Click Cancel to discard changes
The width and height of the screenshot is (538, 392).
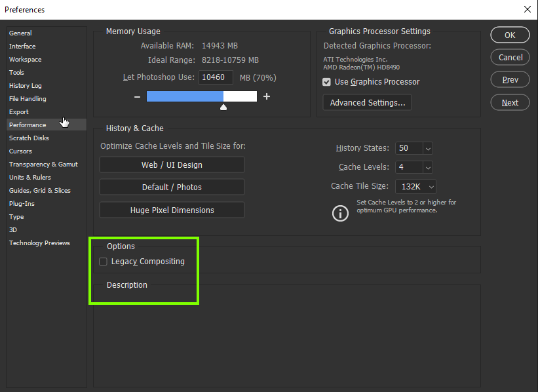(509, 57)
